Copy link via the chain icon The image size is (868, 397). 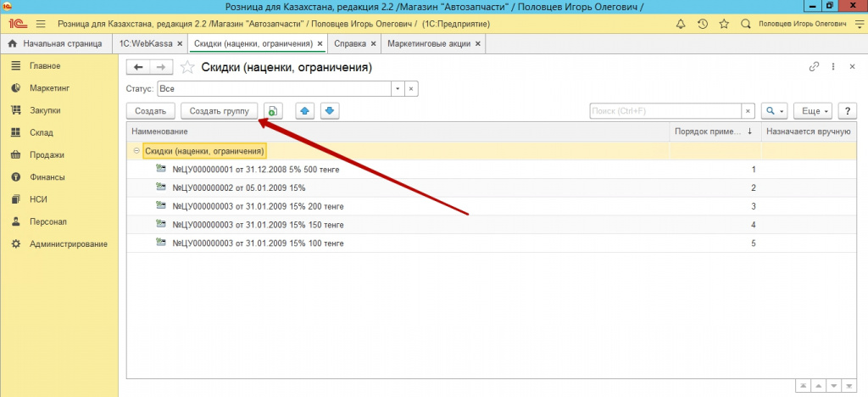click(814, 66)
